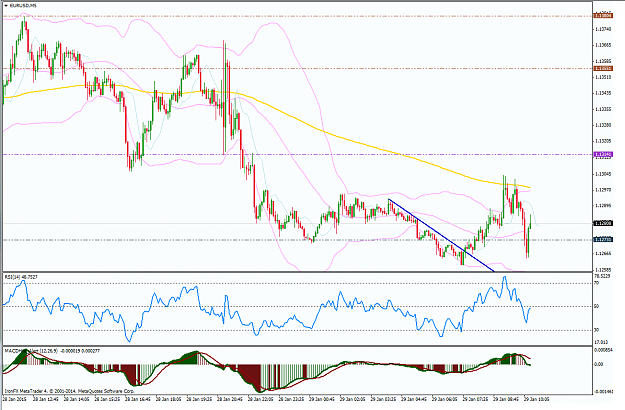
Task: Click the 28 Jan 16:45 time axis label
Action: (x=138, y=398)
